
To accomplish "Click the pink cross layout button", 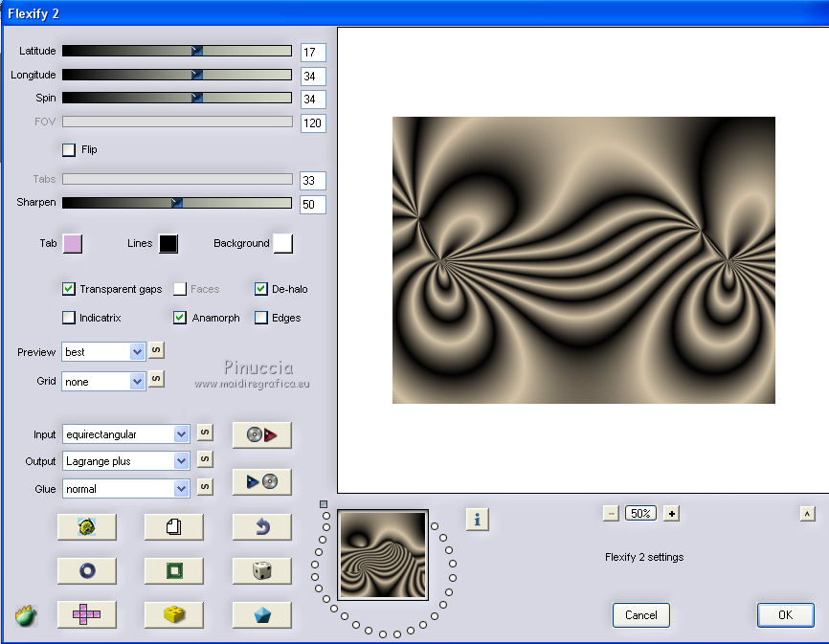I will point(86,614).
